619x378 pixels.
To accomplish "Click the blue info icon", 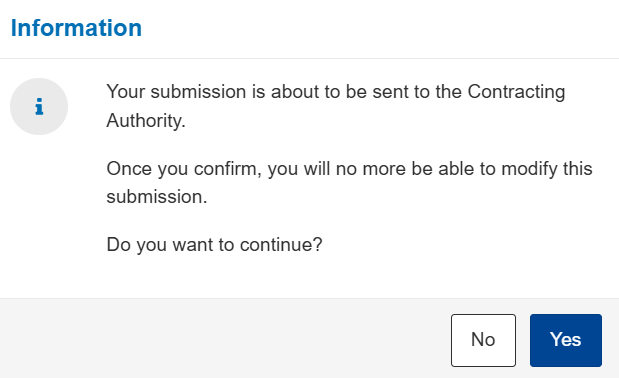I will tap(39, 107).
